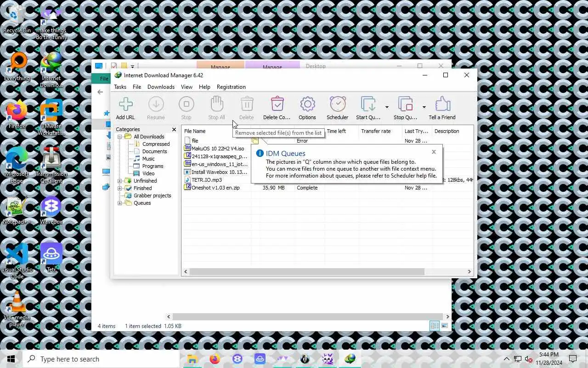The height and width of the screenshot is (368, 588).
Task: Click the Start Queue toolbar icon
Action: pyautogui.click(x=368, y=109)
